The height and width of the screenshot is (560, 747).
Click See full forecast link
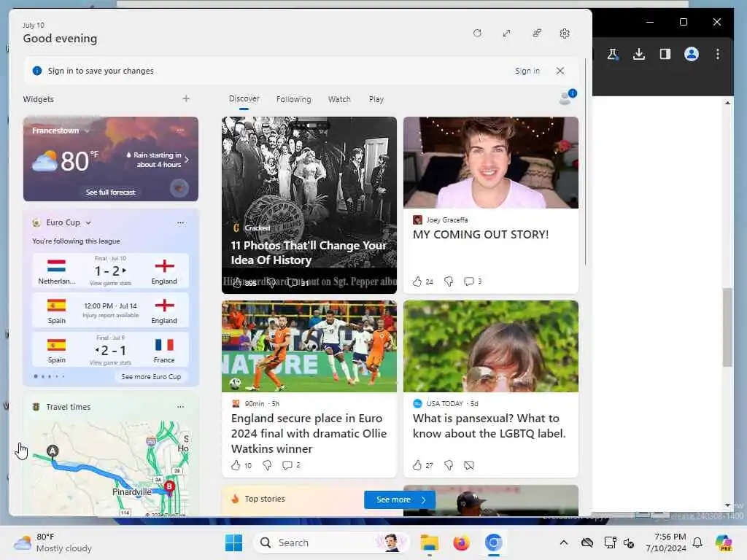pyautogui.click(x=111, y=192)
